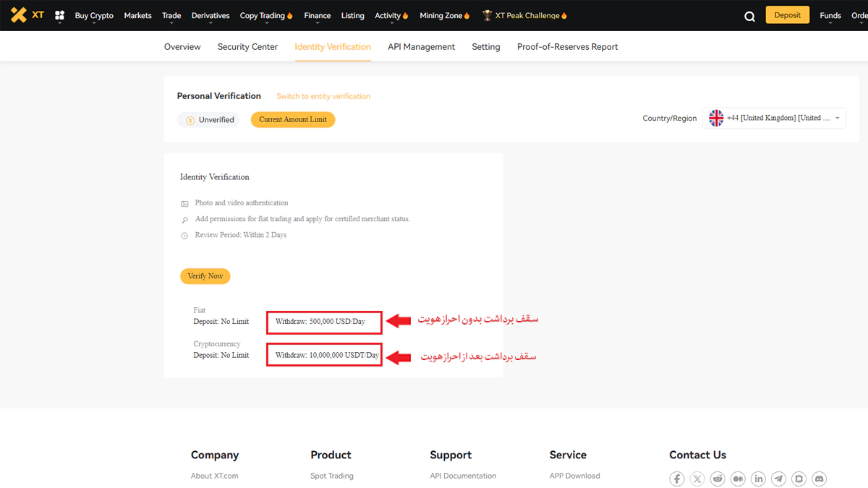Click the Unverified status badge

click(x=208, y=120)
